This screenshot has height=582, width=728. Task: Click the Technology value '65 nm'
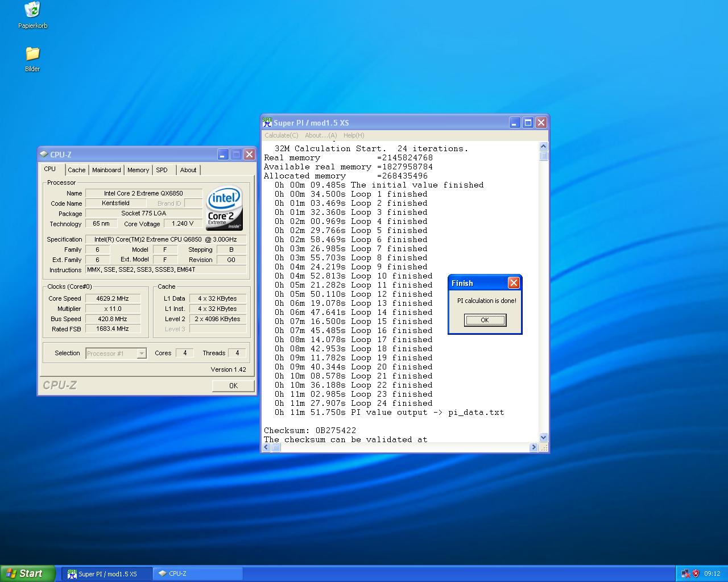point(101,223)
